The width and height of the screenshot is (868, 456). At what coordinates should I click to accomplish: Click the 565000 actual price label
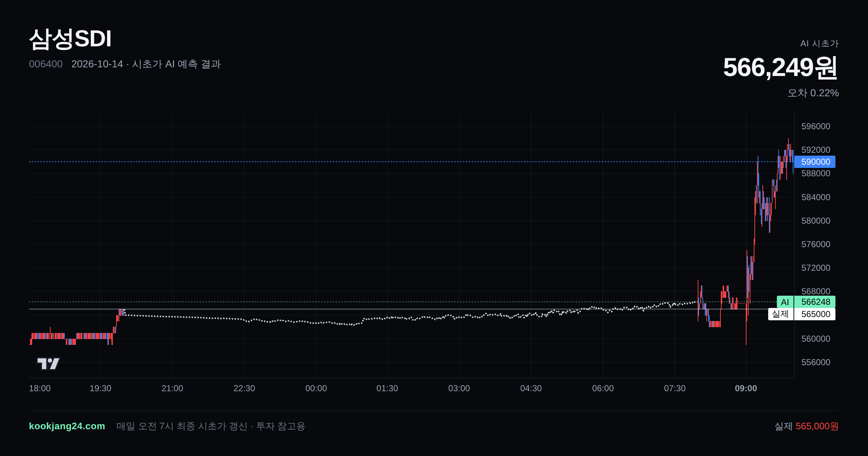815,314
